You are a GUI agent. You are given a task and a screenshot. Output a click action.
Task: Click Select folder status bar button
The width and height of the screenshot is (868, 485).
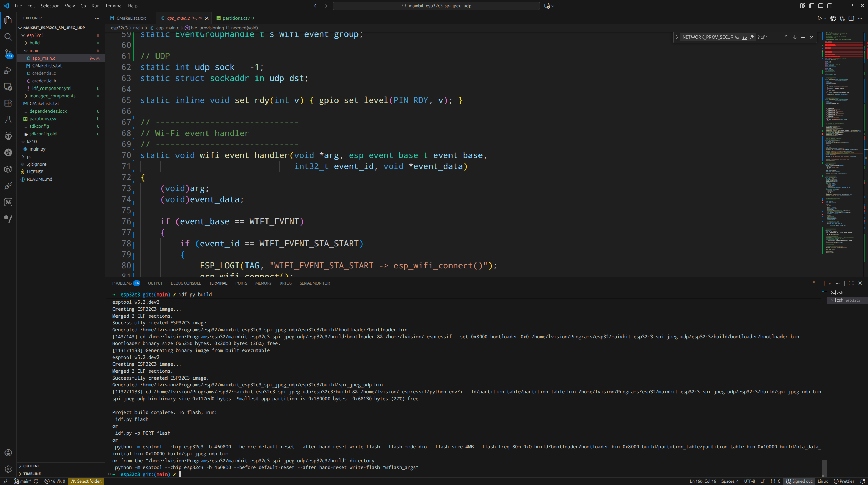pos(86,481)
